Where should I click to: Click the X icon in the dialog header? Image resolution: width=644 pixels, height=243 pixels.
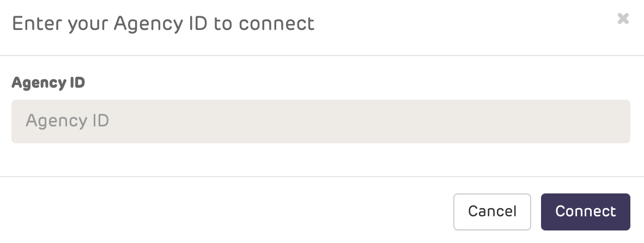[x=623, y=19]
